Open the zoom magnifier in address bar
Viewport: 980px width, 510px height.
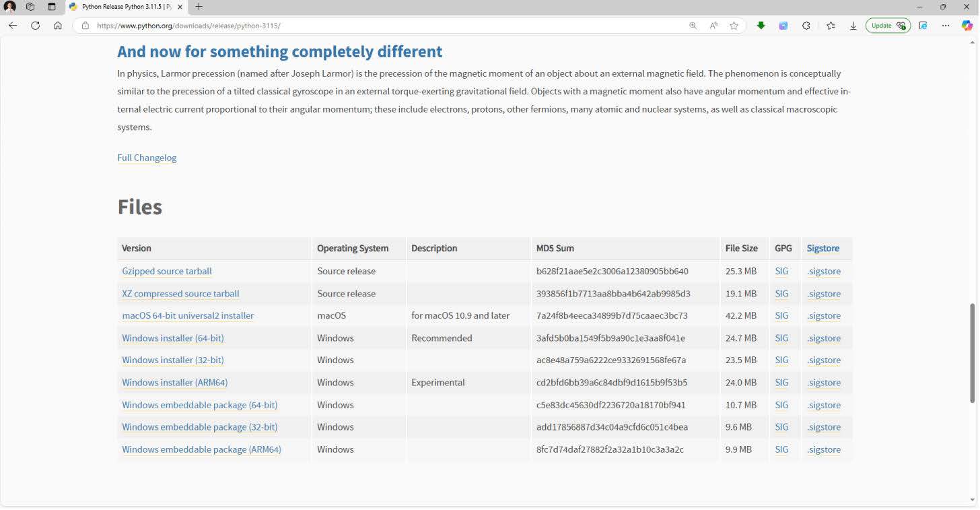[x=693, y=26]
